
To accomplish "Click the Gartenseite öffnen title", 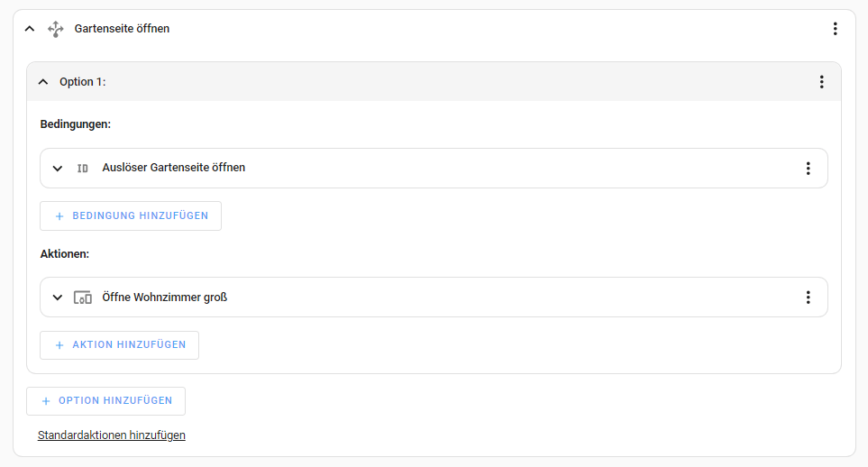I will tap(122, 29).
